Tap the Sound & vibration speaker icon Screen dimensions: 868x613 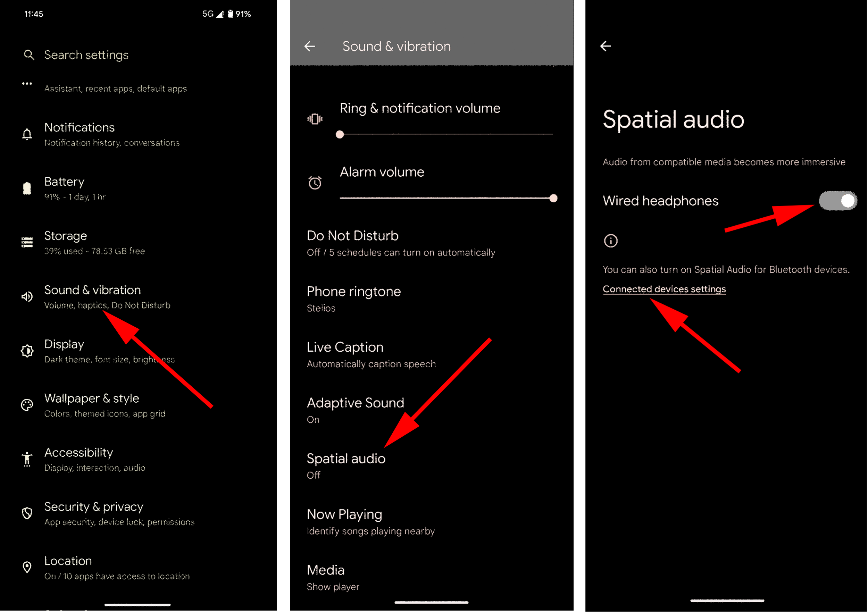[x=27, y=297]
